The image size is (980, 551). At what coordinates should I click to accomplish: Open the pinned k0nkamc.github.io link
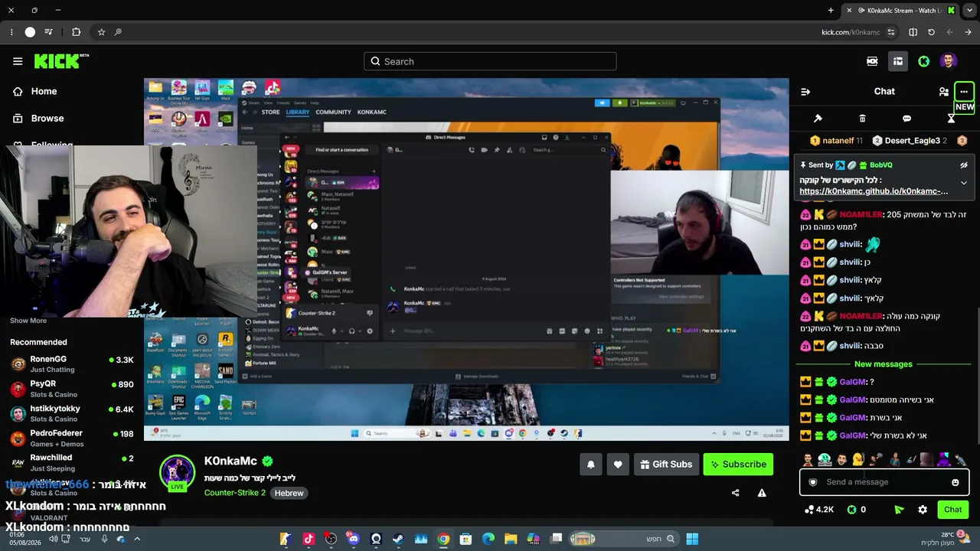[x=874, y=191]
